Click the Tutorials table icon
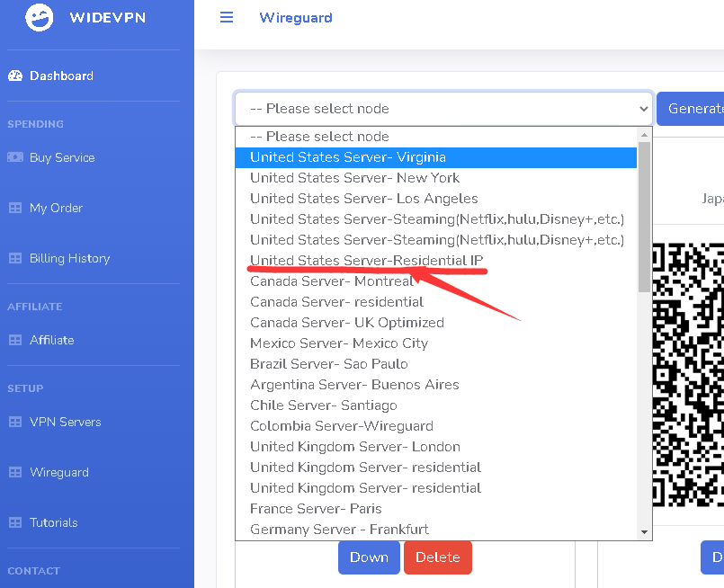The image size is (724, 588). click(15, 522)
